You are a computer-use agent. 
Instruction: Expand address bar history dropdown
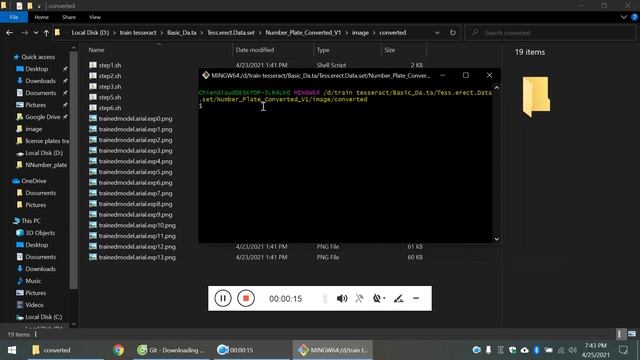(437, 33)
